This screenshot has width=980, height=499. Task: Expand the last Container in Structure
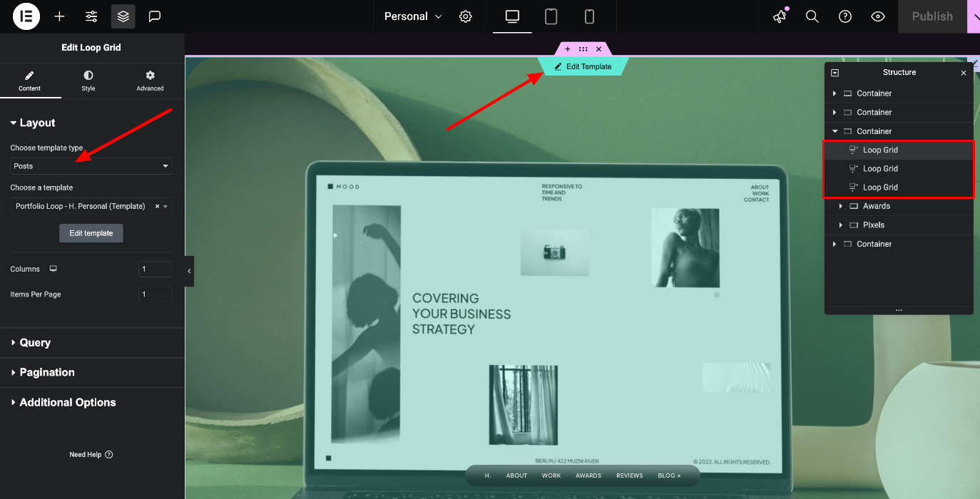coord(834,244)
